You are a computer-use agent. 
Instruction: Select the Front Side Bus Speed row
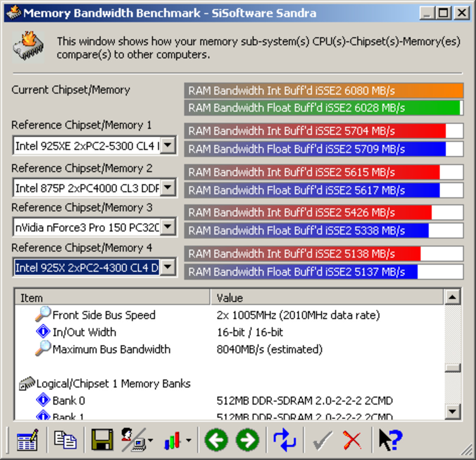tap(229, 315)
